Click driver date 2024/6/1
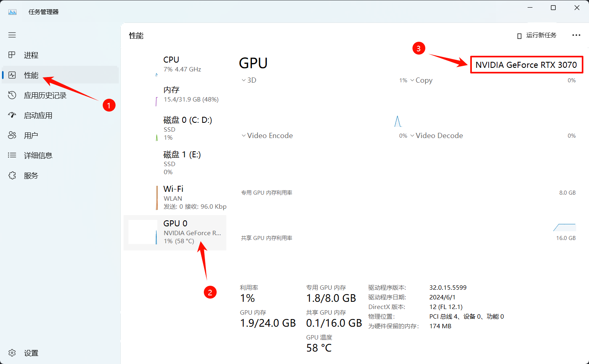Viewport: 589px width, 364px height. pyautogui.click(x=442, y=297)
